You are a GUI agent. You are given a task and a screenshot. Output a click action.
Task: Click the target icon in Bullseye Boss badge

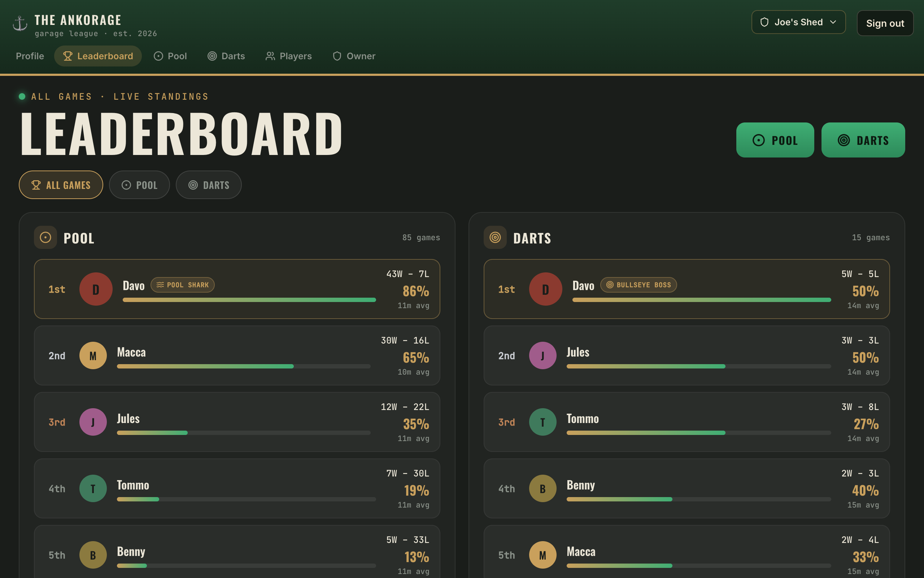pos(610,285)
